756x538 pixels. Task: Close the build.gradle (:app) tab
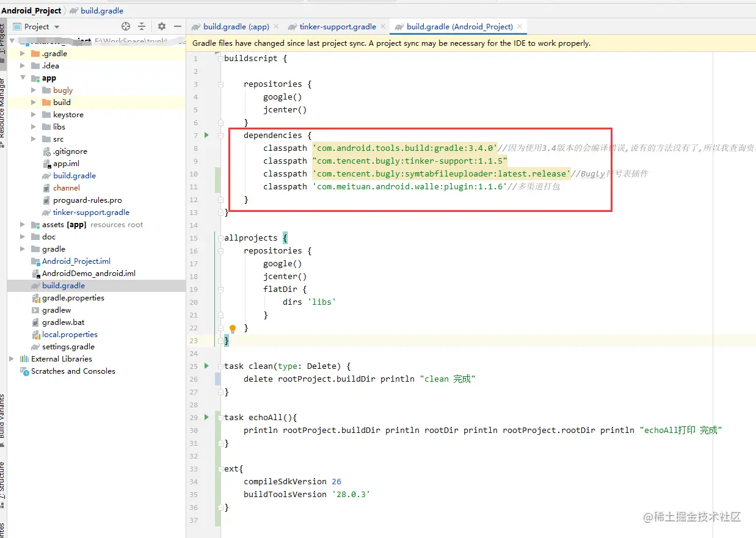coord(275,27)
